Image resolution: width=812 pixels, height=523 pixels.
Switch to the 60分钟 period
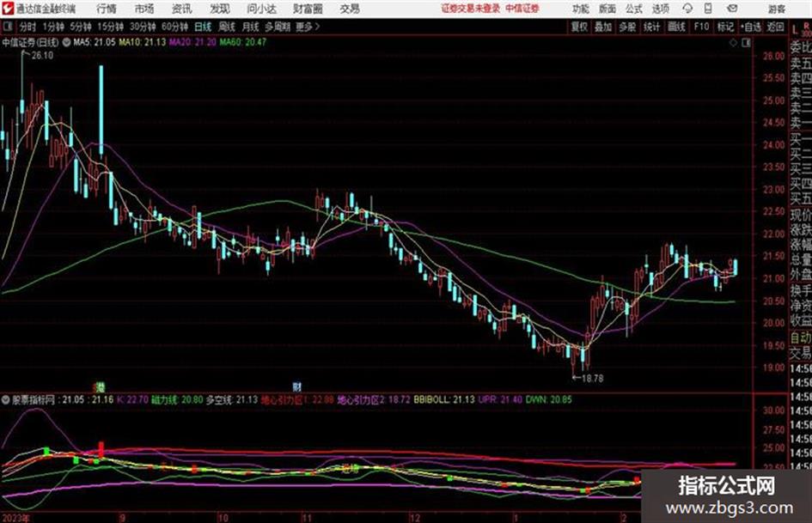pyautogui.click(x=174, y=27)
